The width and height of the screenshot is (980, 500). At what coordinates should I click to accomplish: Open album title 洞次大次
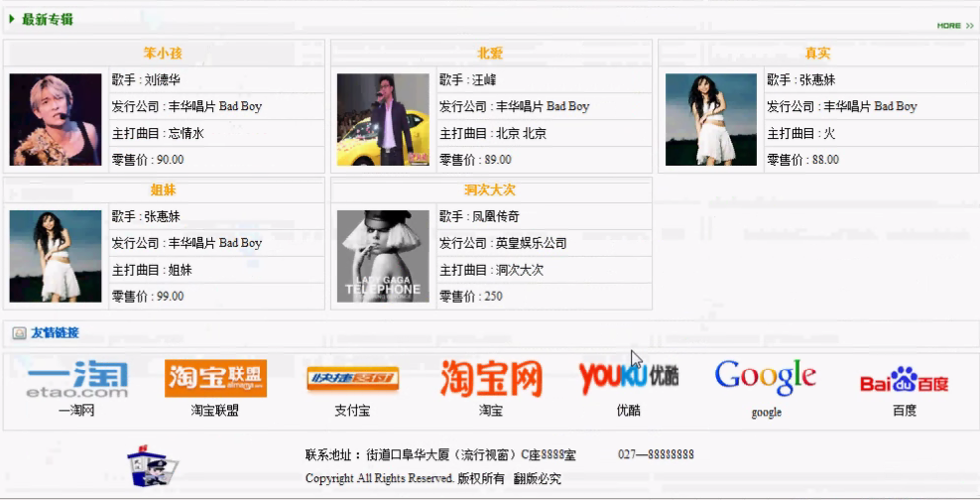[490, 190]
